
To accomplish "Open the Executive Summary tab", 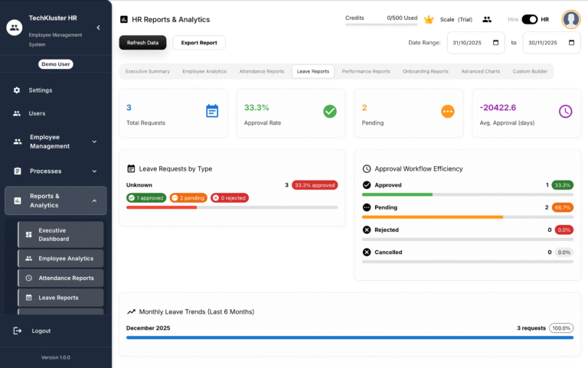I will click(148, 71).
